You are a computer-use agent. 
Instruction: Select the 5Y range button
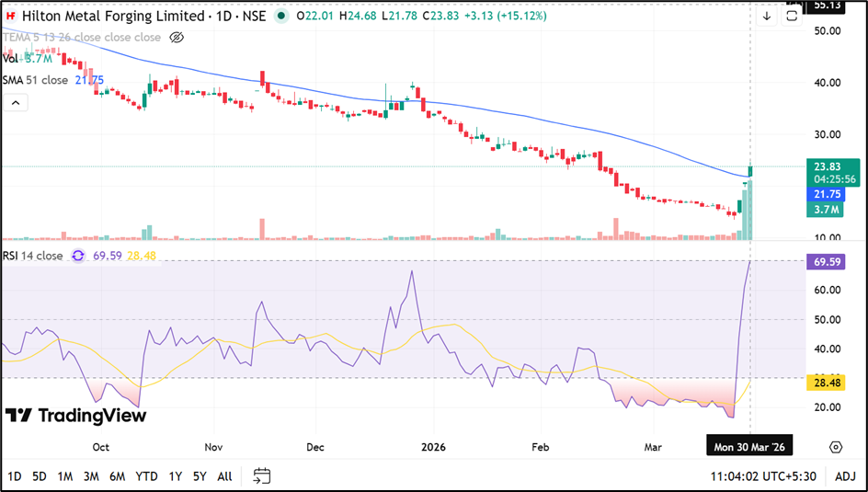(x=200, y=476)
